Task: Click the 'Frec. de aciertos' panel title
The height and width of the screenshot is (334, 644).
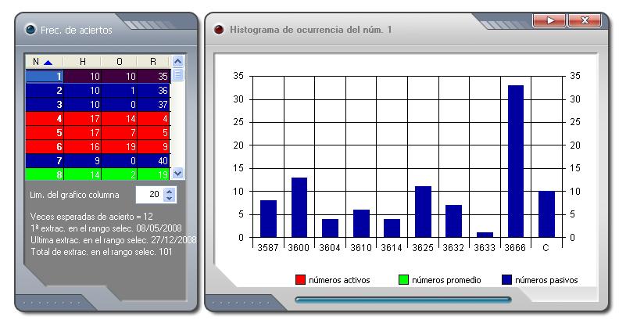Action: coord(77,30)
